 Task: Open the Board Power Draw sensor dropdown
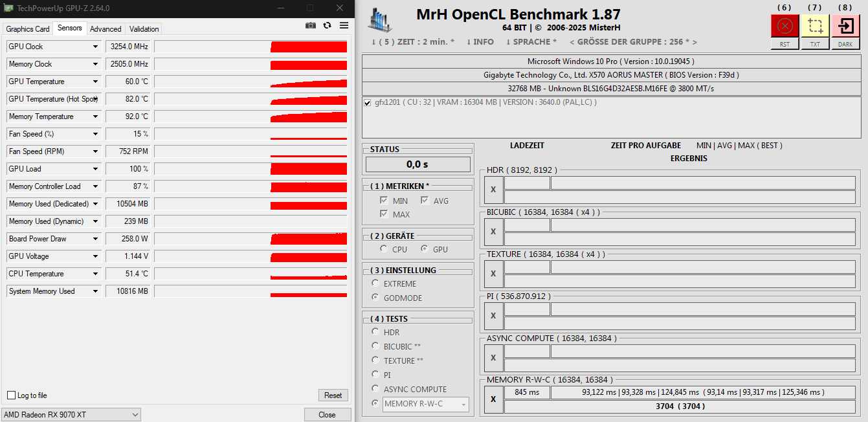tap(96, 239)
